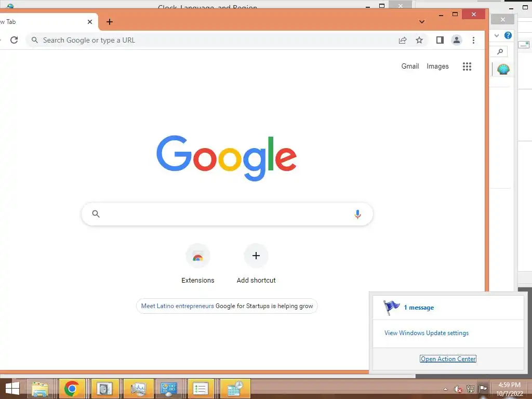Share this page icon in address bar
The width and height of the screenshot is (532, 399).
403,40
